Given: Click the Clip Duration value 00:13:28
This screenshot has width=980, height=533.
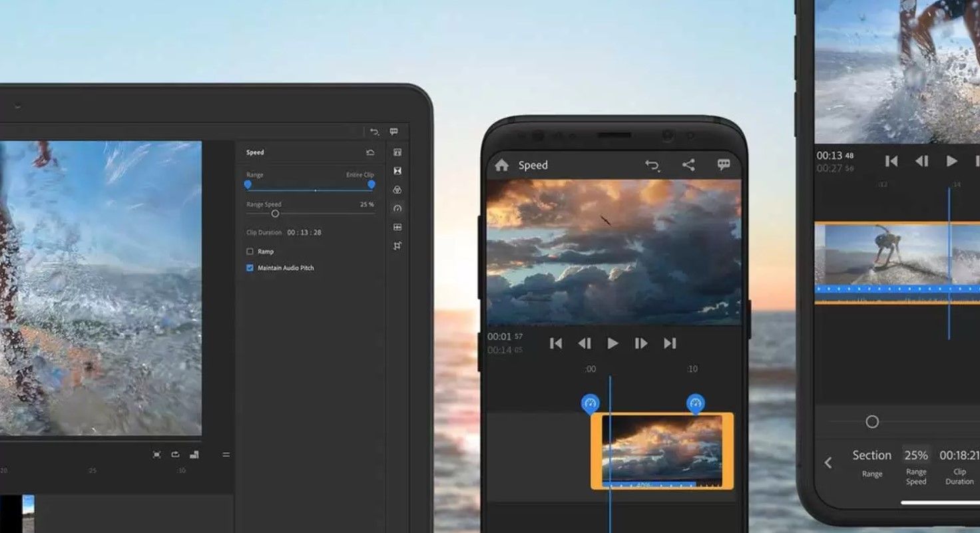Looking at the screenshot, I should 304,232.
